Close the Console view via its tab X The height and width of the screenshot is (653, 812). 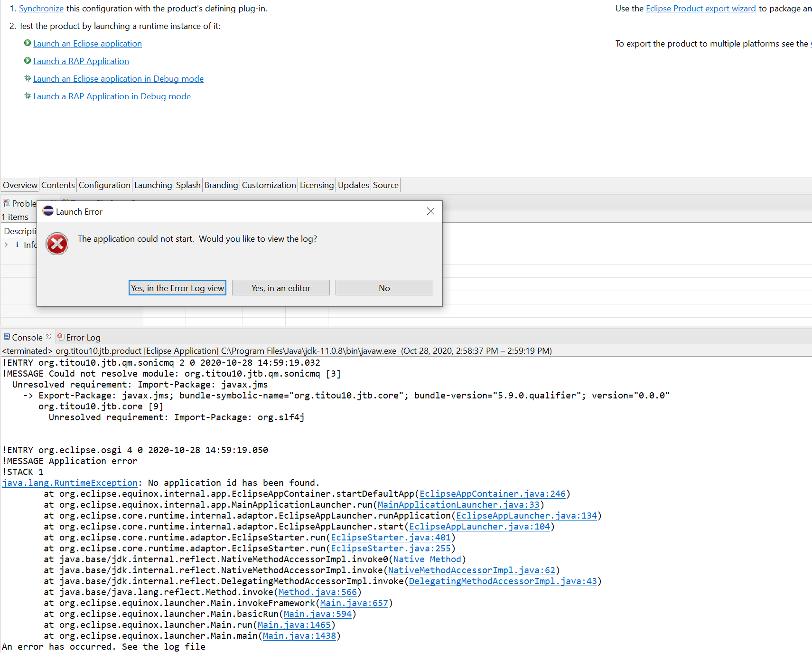(48, 336)
